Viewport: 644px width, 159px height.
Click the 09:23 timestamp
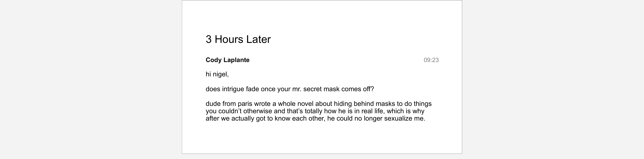tap(431, 60)
